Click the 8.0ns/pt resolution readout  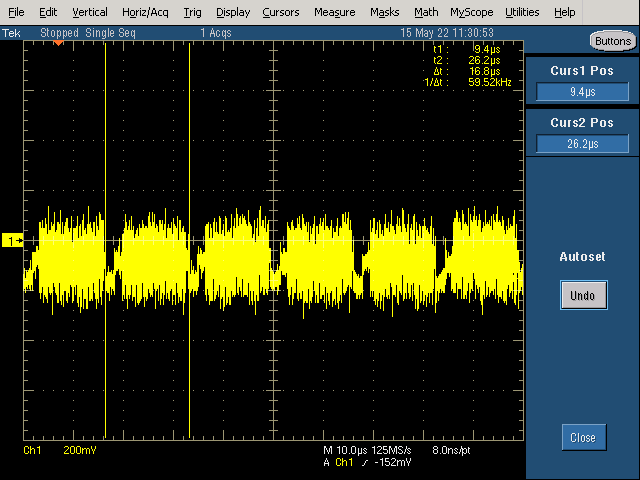pyautogui.click(x=451, y=450)
